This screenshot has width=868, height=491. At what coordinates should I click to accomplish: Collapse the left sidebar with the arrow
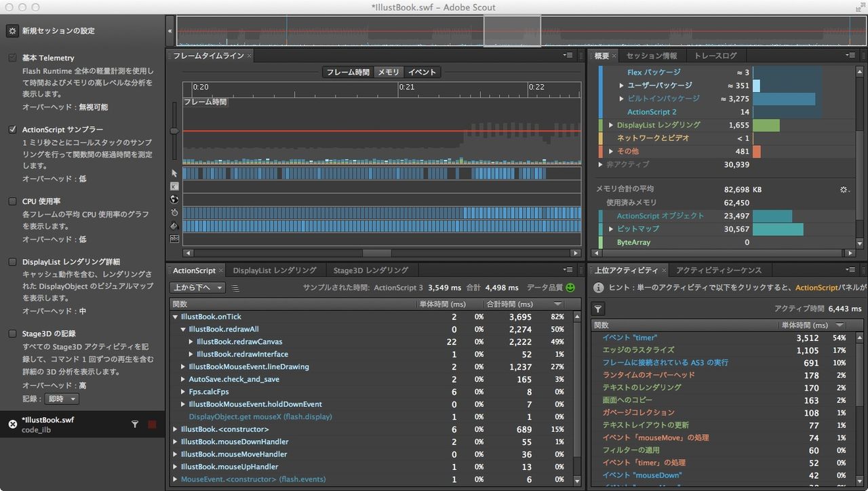(170, 31)
